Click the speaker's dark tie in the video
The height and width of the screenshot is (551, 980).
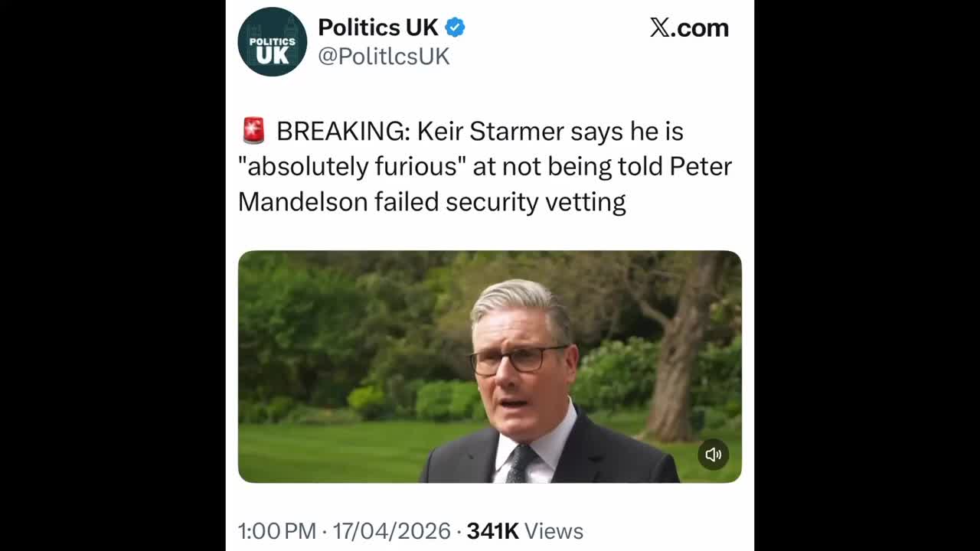(x=521, y=464)
